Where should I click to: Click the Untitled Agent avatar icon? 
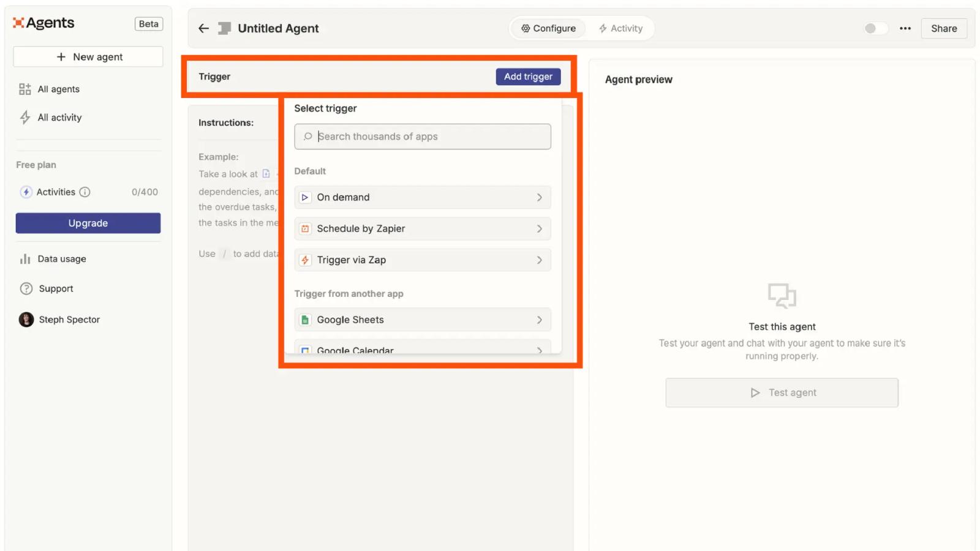pyautogui.click(x=225, y=28)
